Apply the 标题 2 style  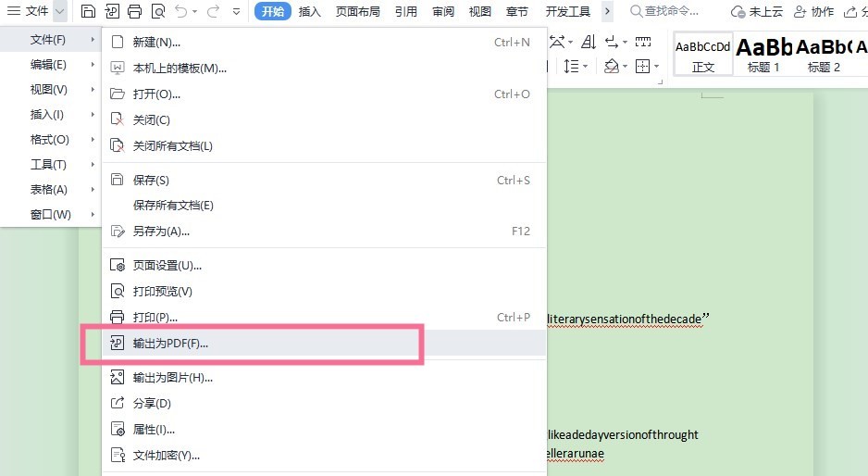pos(824,55)
